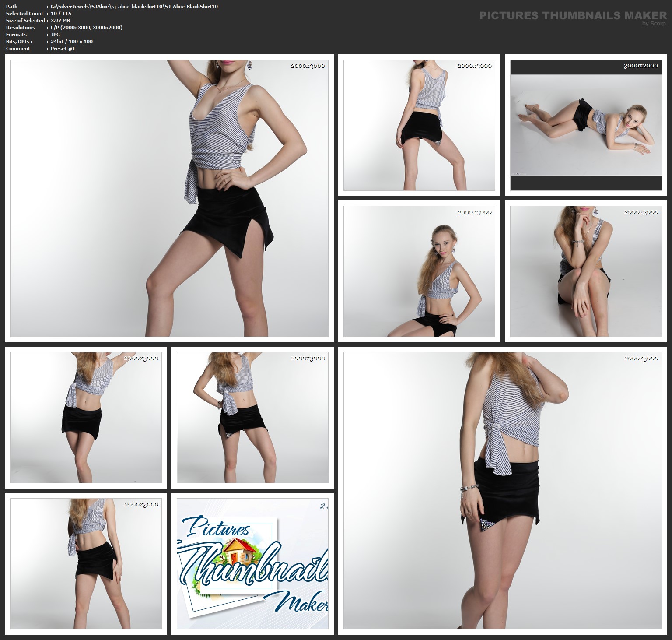The width and height of the screenshot is (672, 640).
Task: Click the path text ending in SJ-Alice-BlackSkirt10
Action: click(x=134, y=7)
